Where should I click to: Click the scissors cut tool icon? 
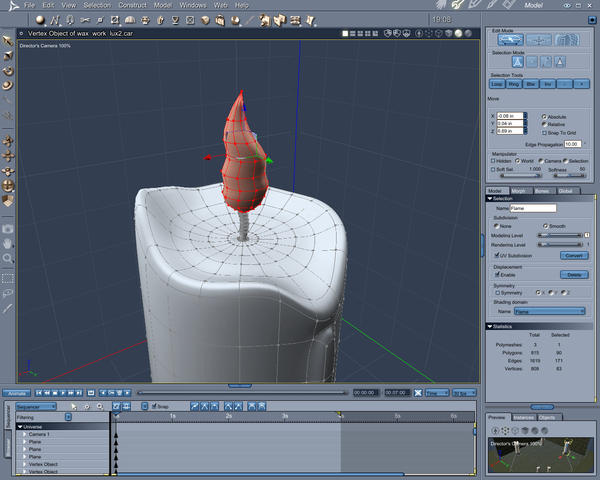coord(85,20)
